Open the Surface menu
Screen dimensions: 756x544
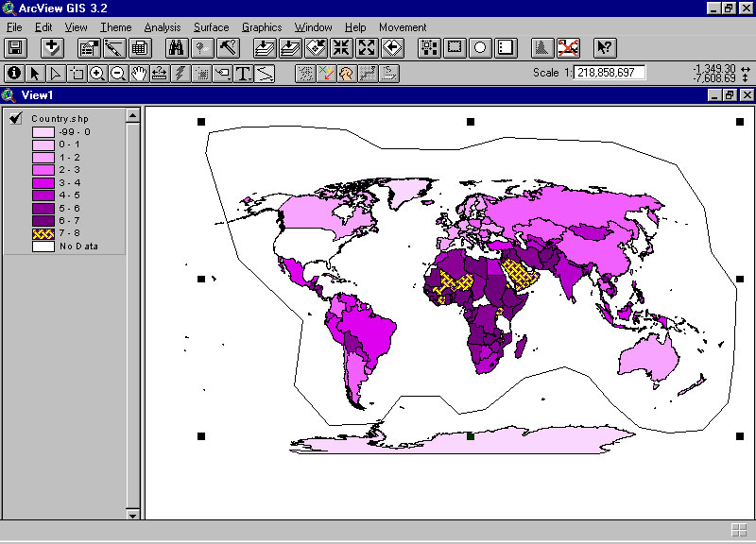pos(211,27)
